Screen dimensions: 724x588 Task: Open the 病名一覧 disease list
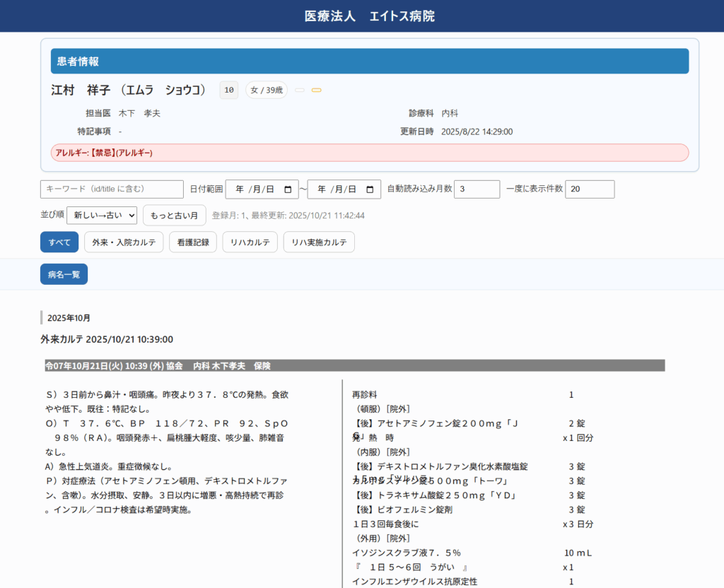click(64, 274)
